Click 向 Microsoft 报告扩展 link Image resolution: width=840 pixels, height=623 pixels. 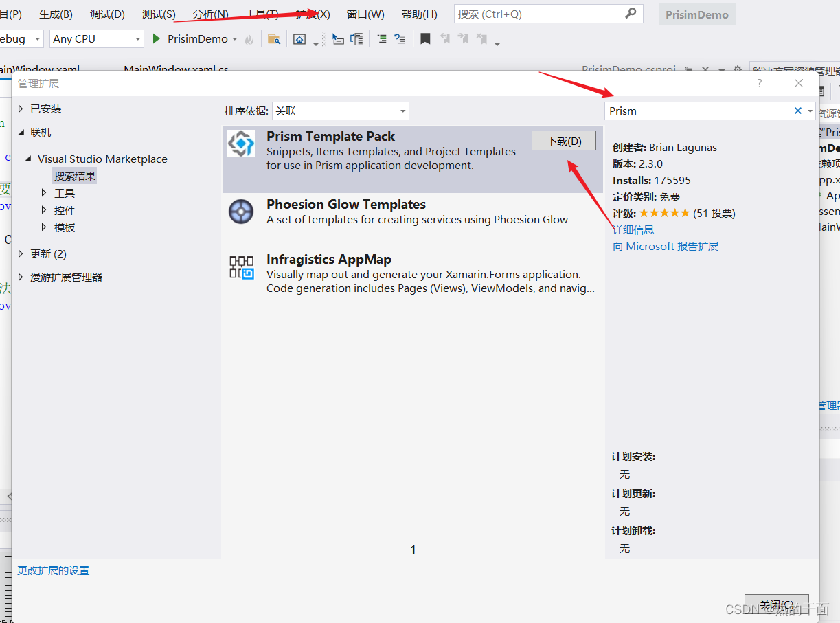(x=666, y=246)
